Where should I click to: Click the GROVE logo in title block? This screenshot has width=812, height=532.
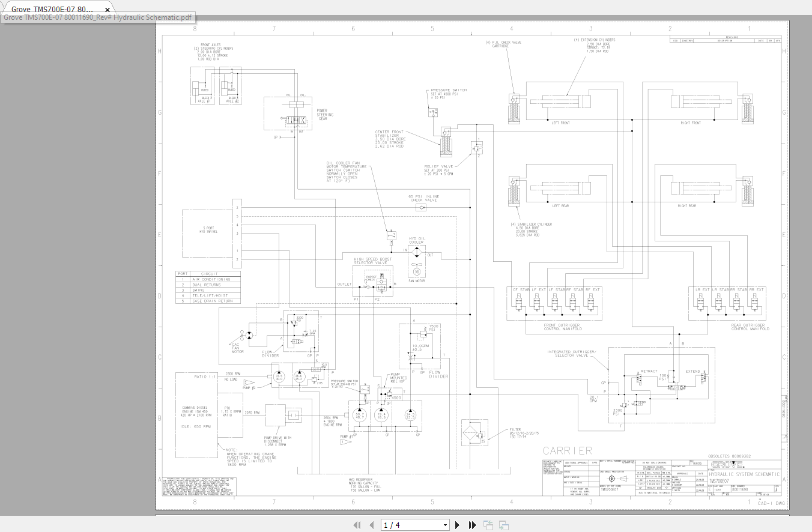pos(727,465)
